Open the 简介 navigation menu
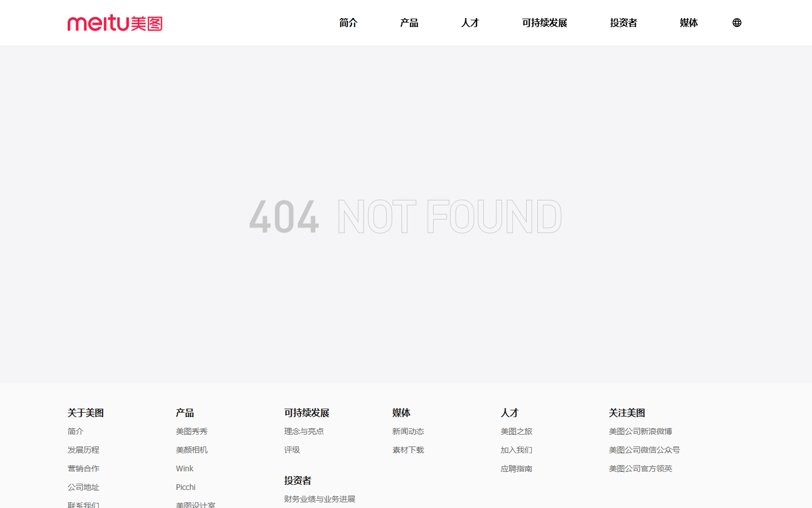This screenshot has width=812, height=508. [x=348, y=23]
